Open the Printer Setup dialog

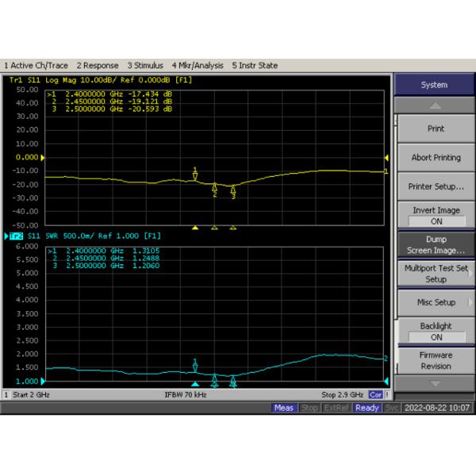436,186
